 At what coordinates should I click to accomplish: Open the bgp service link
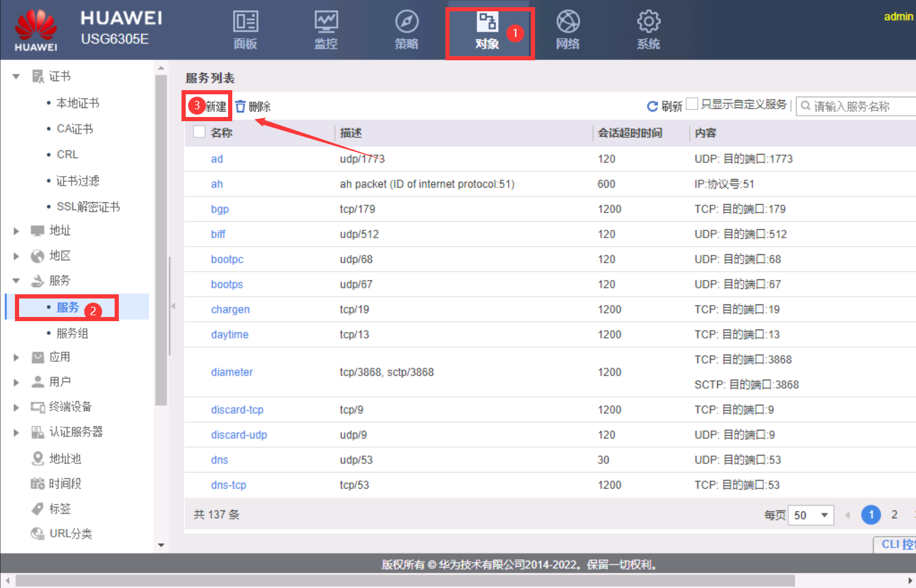[x=220, y=209]
